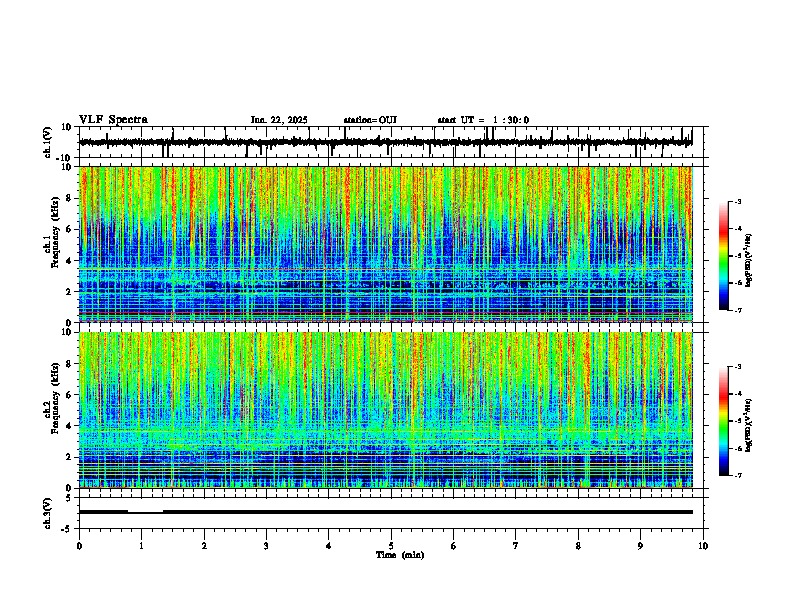This screenshot has width=792, height=612.
Task: Click the '2' kHz tick on ch.1 spectrogram
Action: pyautogui.click(x=70, y=291)
